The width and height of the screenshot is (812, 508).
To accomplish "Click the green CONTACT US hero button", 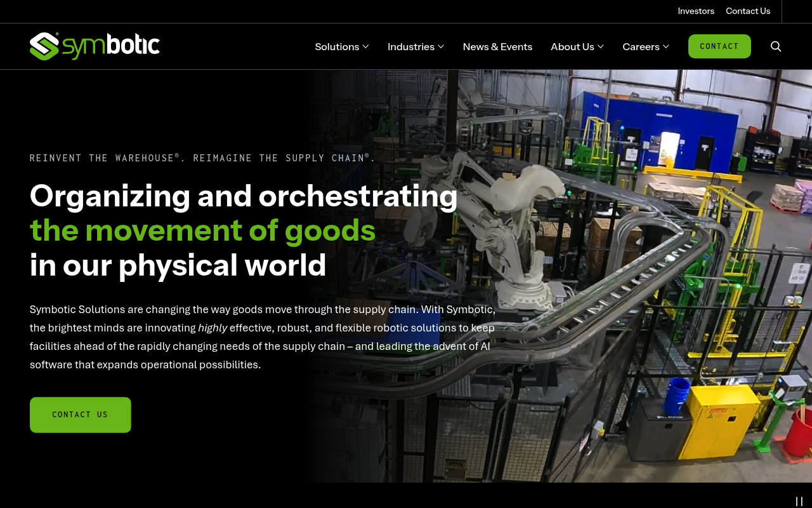I will click(81, 415).
